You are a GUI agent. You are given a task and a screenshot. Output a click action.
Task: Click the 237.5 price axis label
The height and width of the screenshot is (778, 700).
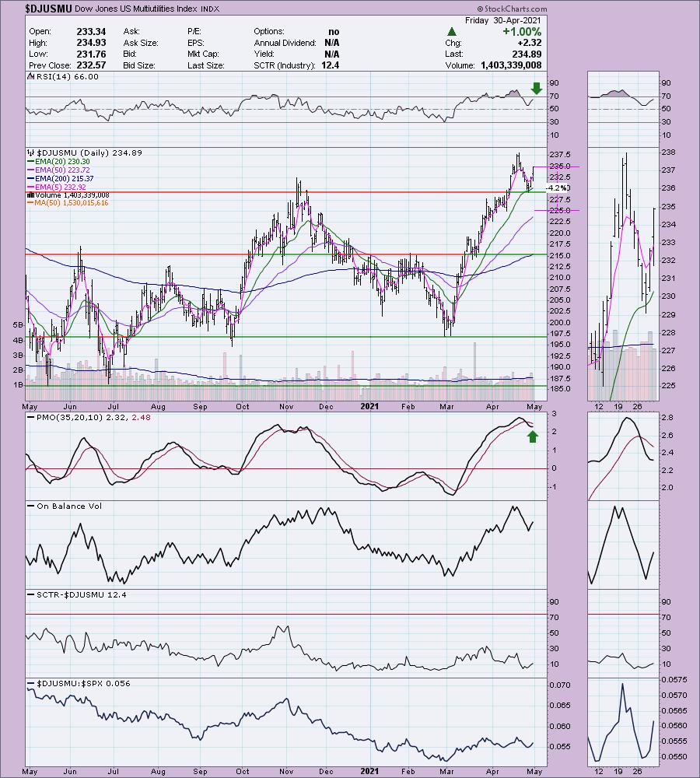click(x=559, y=154)
